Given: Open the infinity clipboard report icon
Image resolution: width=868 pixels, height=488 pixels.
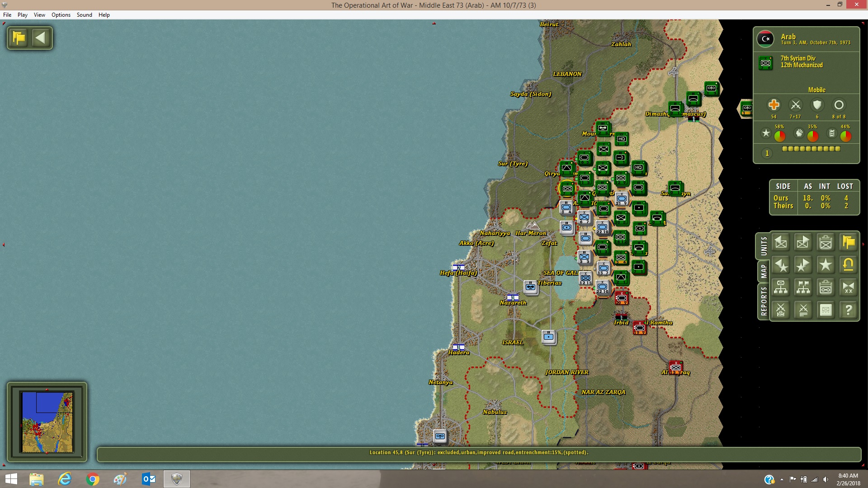Looking at the screenshot, I should [826, 287].
